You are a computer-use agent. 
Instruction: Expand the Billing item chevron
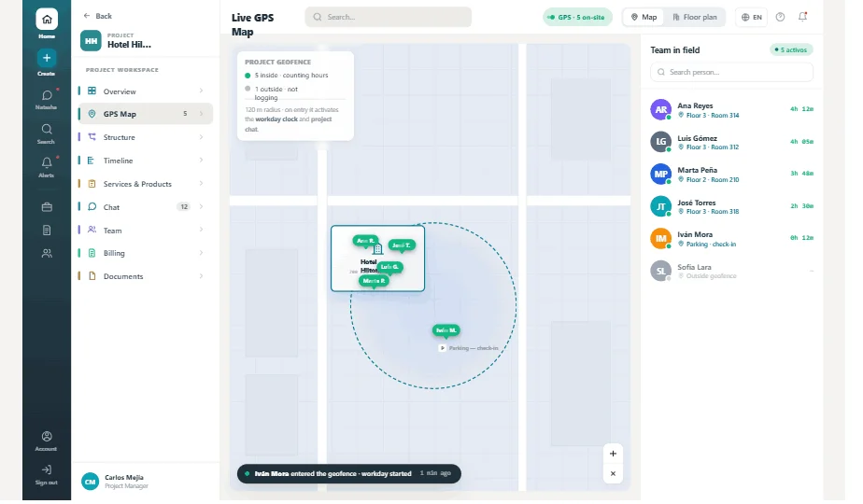coord(201,253)
